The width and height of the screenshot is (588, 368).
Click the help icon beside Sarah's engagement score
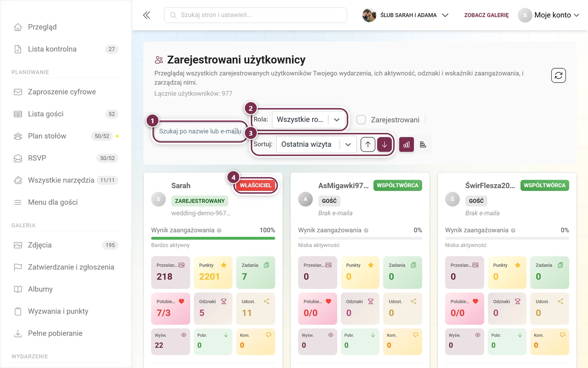219,231
